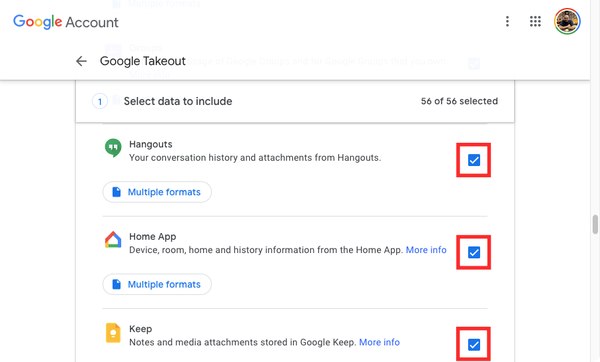Open the three-dot more options menu
The height and width of the screenshot is (362, 600).
[507, 21]
